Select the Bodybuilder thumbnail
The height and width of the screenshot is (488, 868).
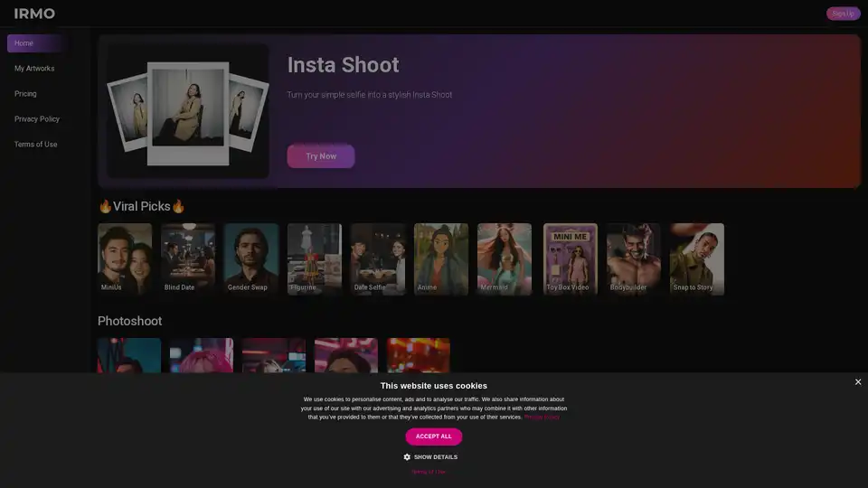pos(633,259)
